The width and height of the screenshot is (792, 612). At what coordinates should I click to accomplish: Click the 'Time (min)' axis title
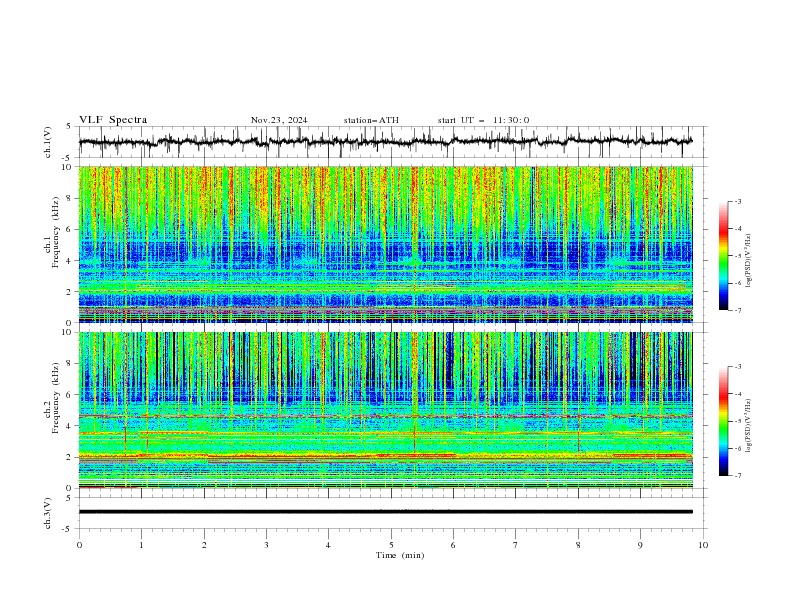coord(400,555)
